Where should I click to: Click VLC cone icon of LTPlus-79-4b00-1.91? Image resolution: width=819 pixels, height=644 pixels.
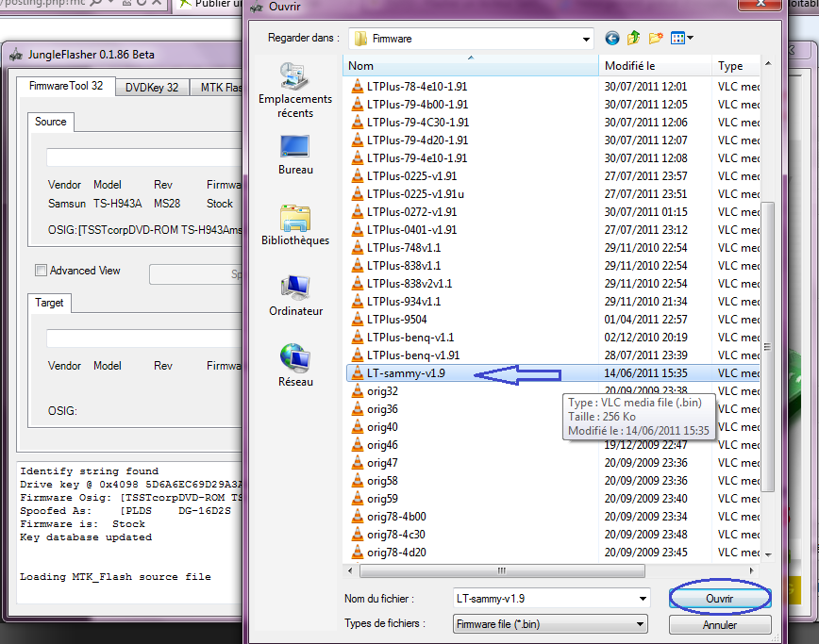(x=358, y=105)
